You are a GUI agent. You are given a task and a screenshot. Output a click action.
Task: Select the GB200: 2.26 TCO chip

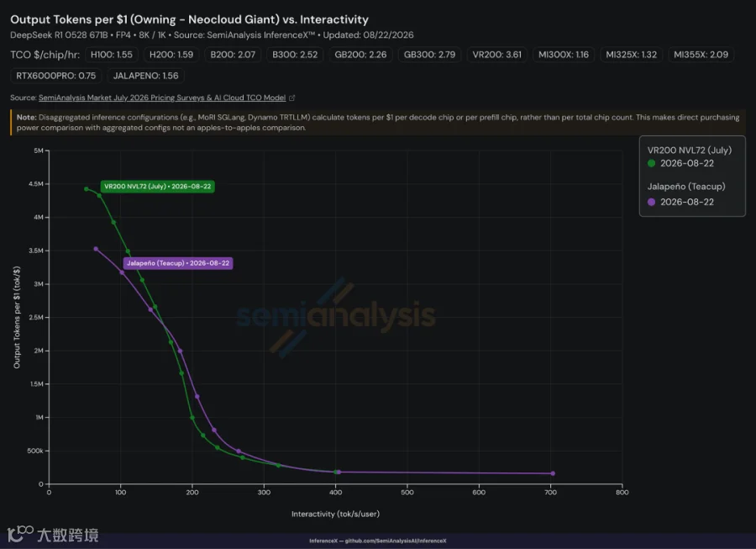[x=360, y=55]
